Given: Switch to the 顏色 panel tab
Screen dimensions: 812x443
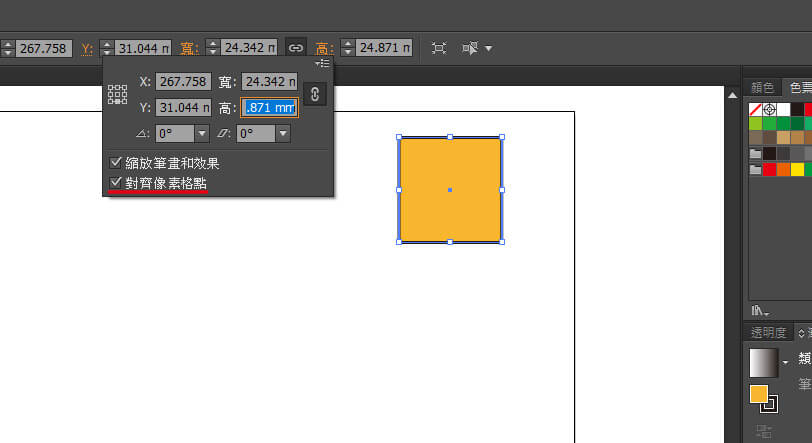Looking at the screenshot, I should coord(762,88).
